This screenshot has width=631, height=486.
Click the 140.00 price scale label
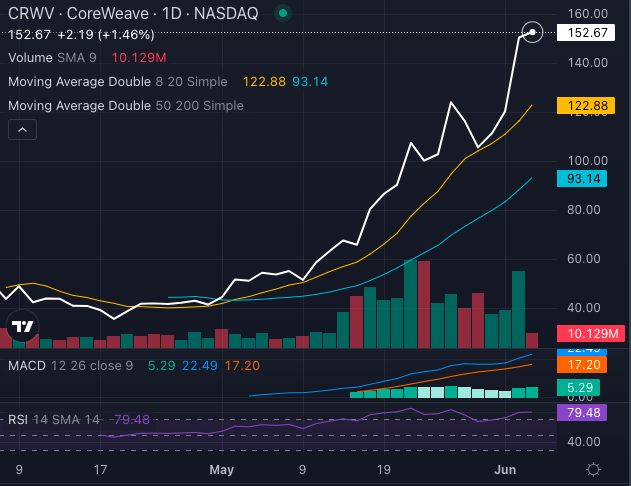click(588, 63)
